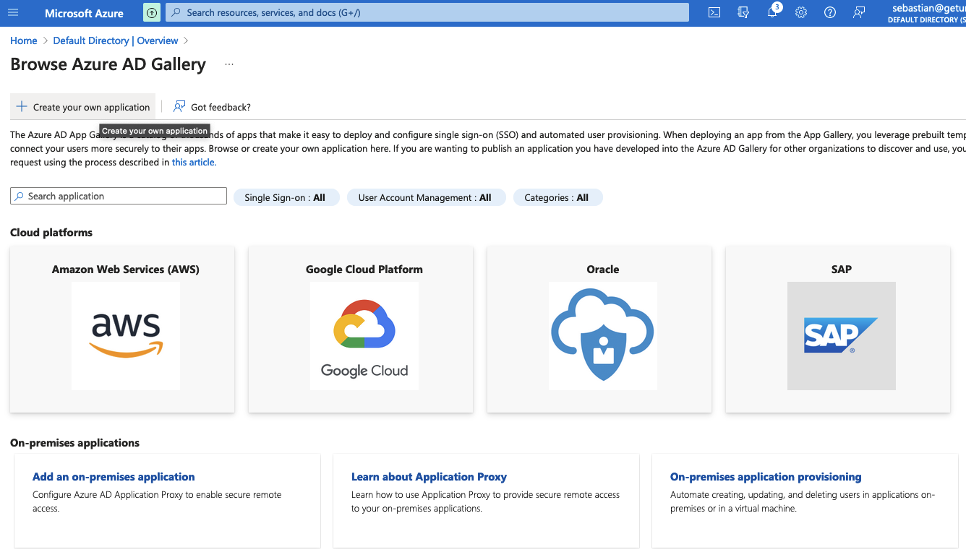The width and height of the screenshot is (966, 560).
Task: Open the notifications bell
Action: click(x=771, y=13)
